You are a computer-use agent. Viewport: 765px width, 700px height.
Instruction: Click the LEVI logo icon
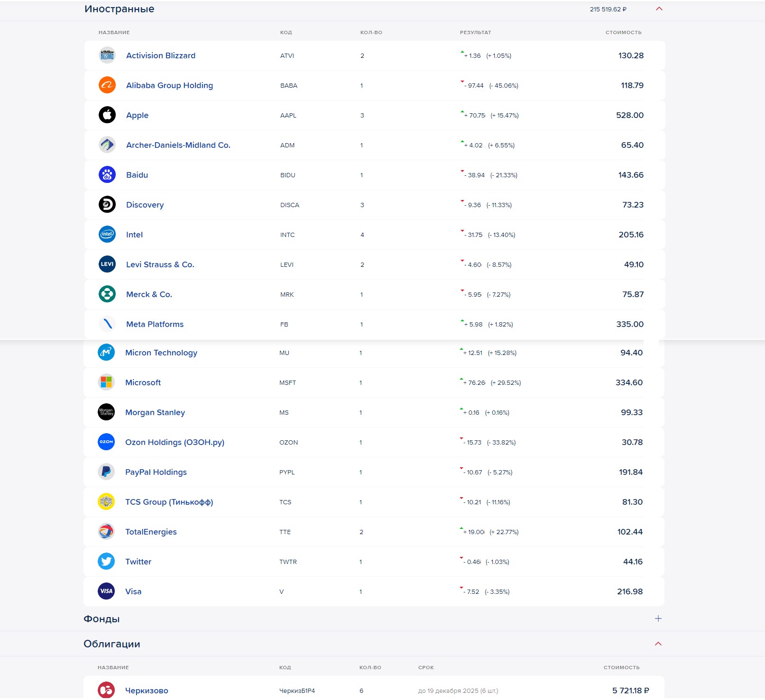click(x=107, y=264)
